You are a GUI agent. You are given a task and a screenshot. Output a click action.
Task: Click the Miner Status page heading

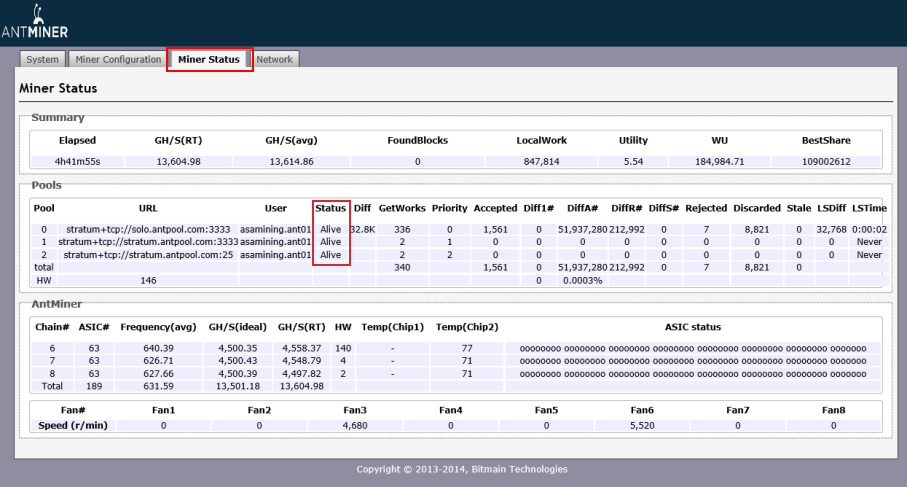coord(58,88)
